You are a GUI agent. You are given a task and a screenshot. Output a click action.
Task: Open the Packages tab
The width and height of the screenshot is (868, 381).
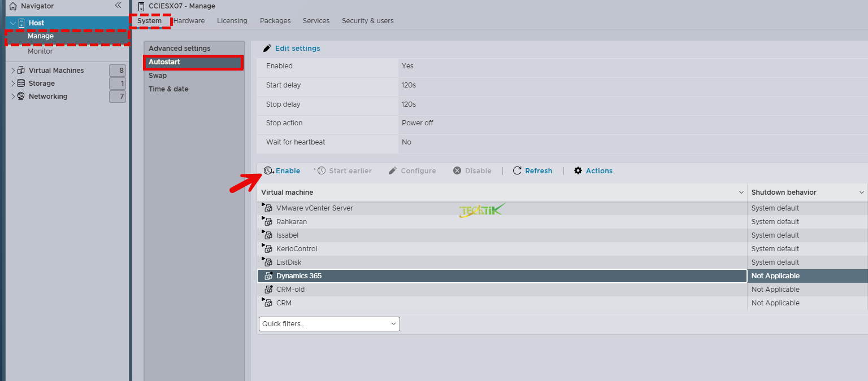coord(275,21)
